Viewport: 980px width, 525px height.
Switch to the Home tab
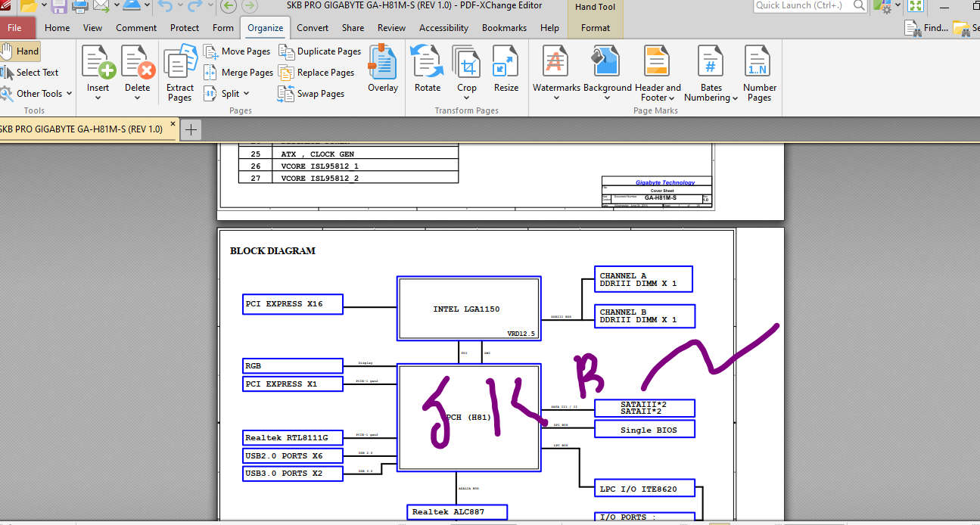pyautogui.click(x=58, y=28)
